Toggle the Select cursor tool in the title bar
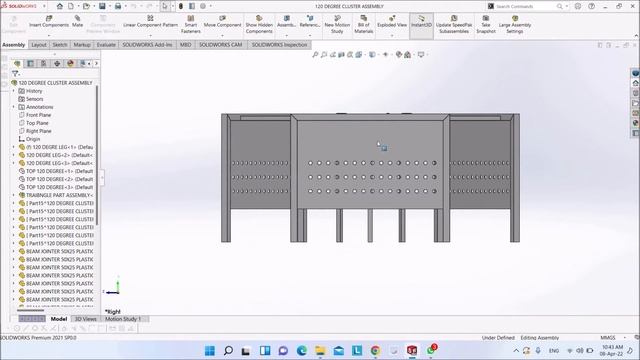The image size is (640, 360). click(165, 6)
